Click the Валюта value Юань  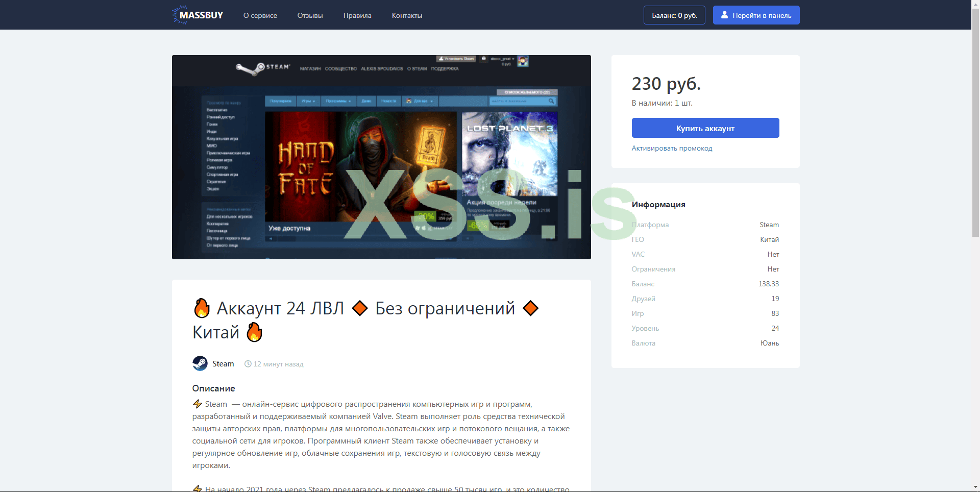coord(770,343)
